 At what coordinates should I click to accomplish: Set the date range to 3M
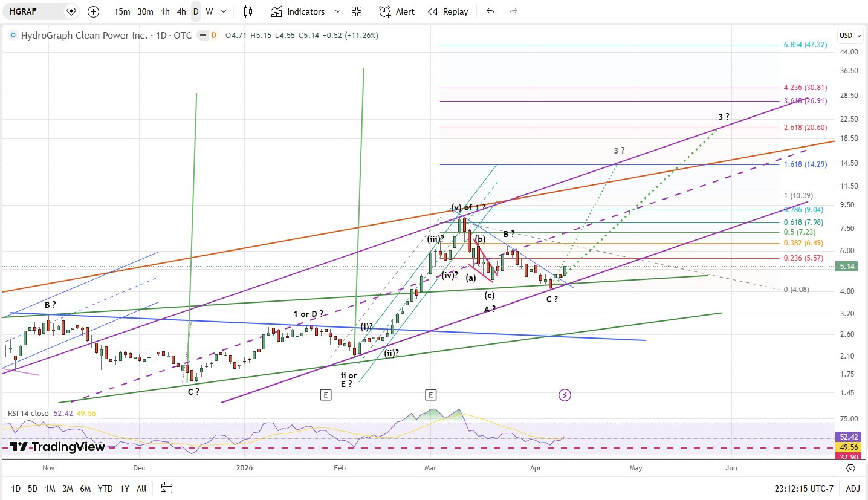[x=68, y=489]
